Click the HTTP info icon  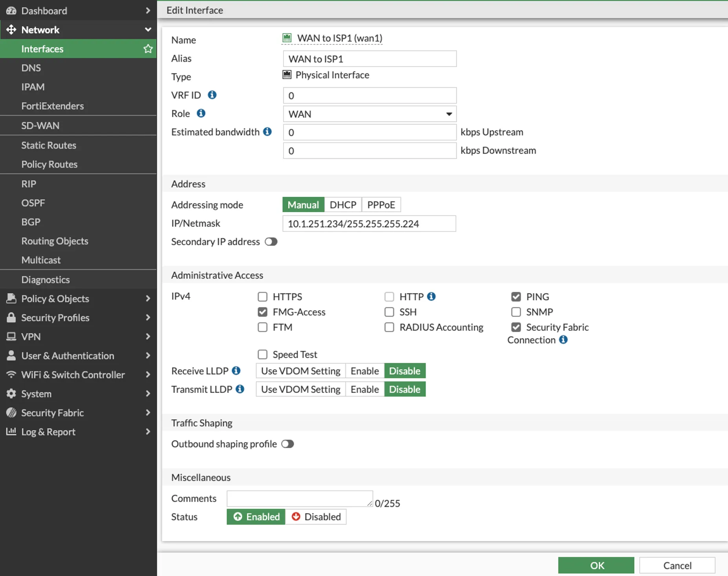431,296
